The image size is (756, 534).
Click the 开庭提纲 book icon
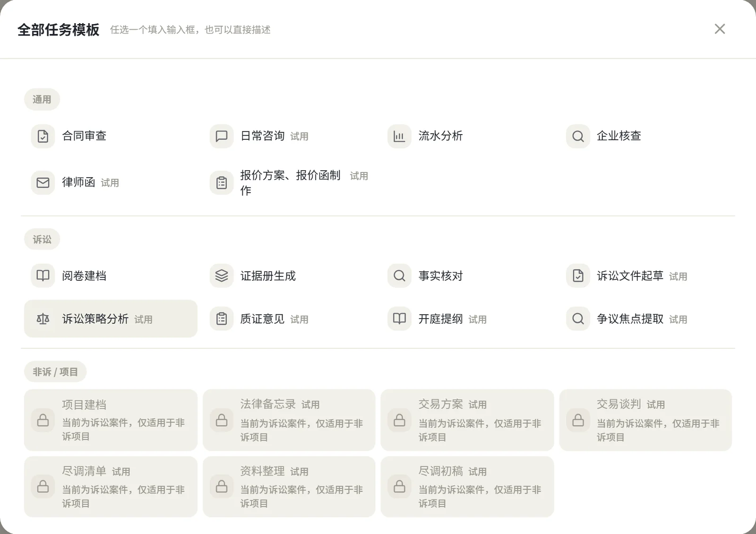click(399, 319)
